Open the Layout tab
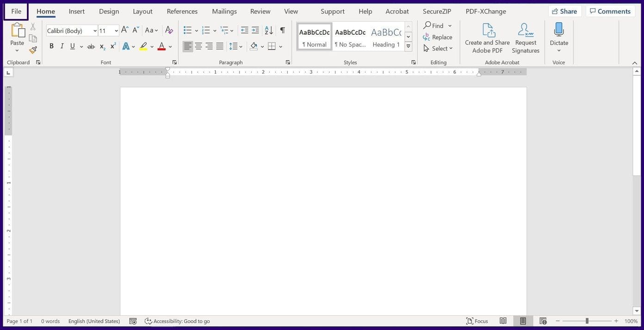644x330 pixels. tap(142, 11)
